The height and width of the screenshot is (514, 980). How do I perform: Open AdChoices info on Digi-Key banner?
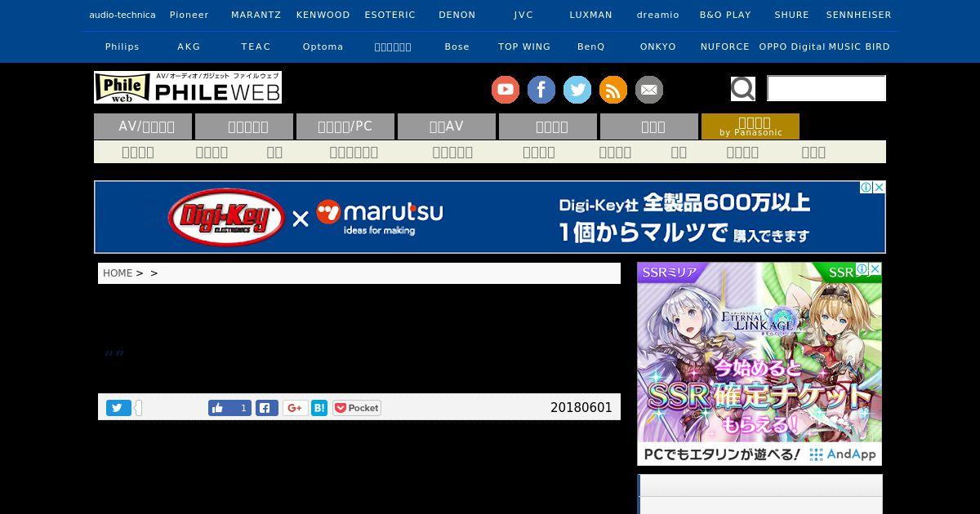866,188
